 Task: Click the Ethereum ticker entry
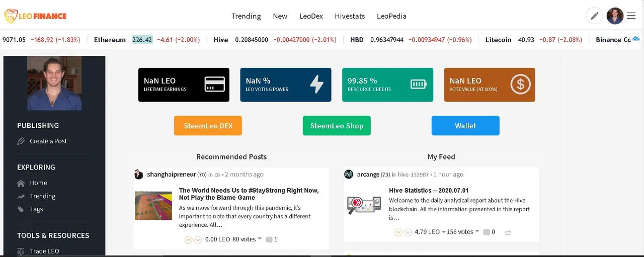pyautogui.click(x=147, y=40)
